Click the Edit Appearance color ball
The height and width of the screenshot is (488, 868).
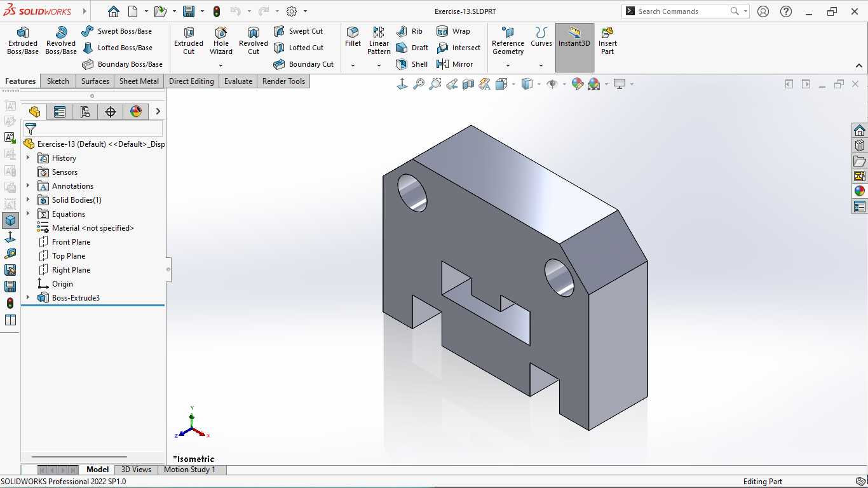pyautogui.click(x=577, y=84)
